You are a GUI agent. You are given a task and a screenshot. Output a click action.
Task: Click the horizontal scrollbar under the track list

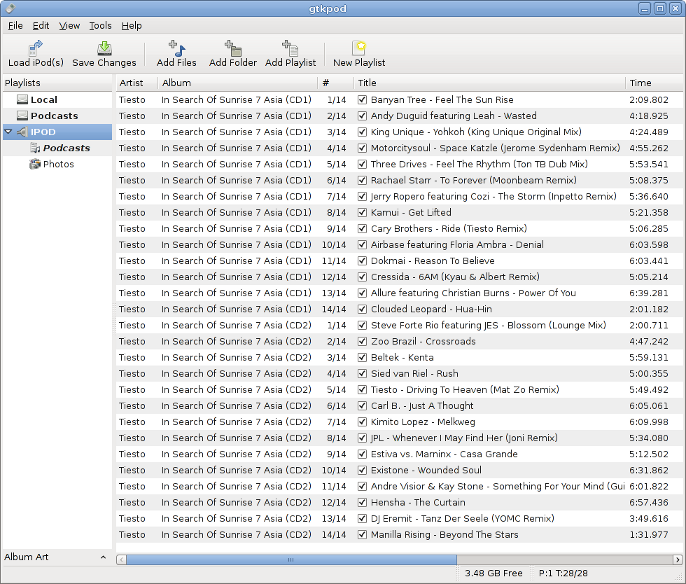tap(290, 559)
